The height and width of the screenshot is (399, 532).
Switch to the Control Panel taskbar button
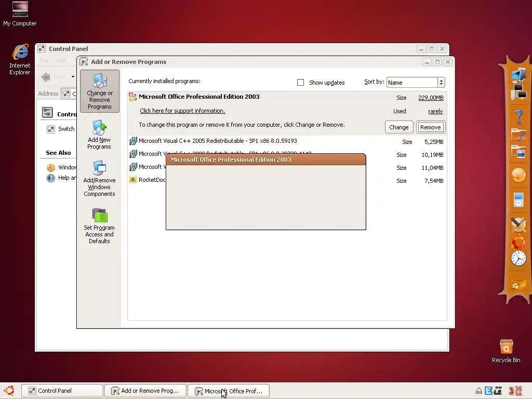[62, 391]
